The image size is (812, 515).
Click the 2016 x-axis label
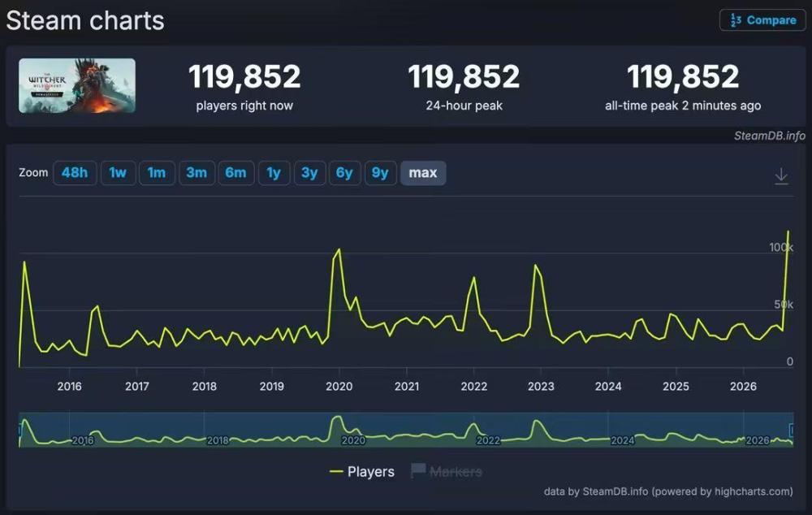tap(69, 386)
